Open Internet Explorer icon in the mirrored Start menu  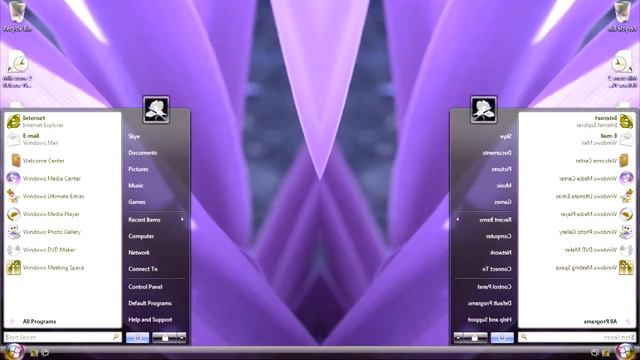pyautogui.click(x=626, y=121)
